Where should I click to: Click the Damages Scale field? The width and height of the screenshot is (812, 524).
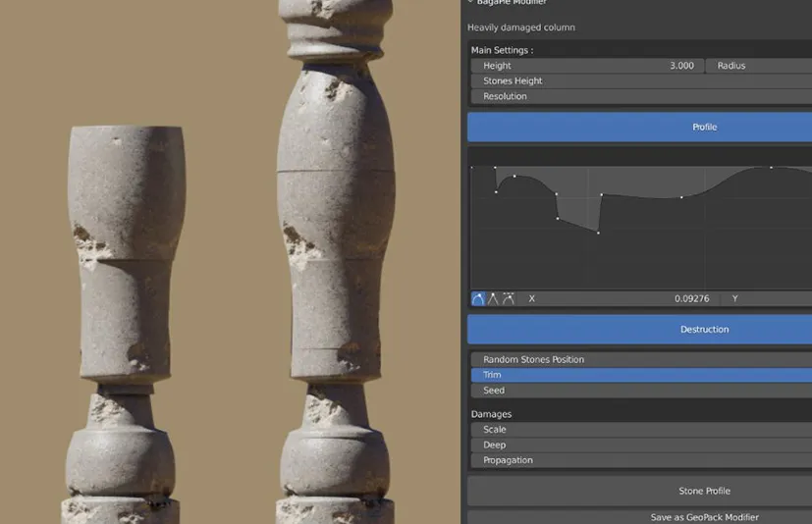(639, 430)
